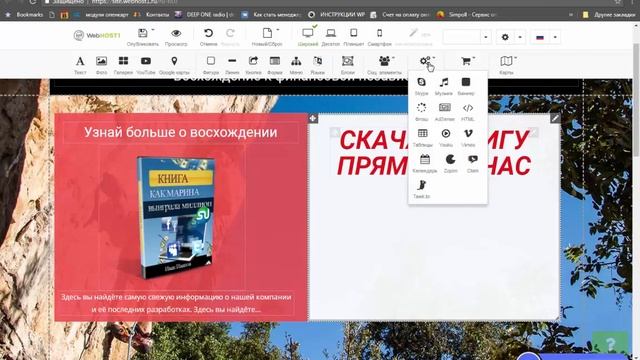Open the Maps (Карты) dropdown
Screen dimensions: 640x360
pyautogui.click(x=507, y=64)
